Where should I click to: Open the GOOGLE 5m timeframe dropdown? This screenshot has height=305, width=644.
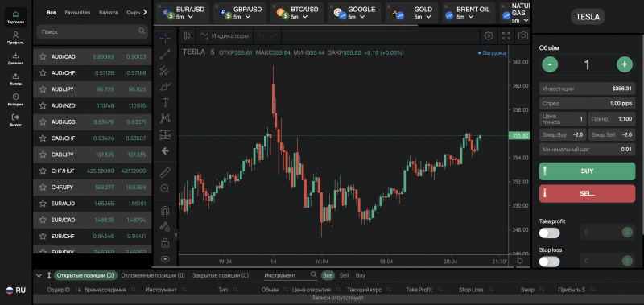coord(363,17)
